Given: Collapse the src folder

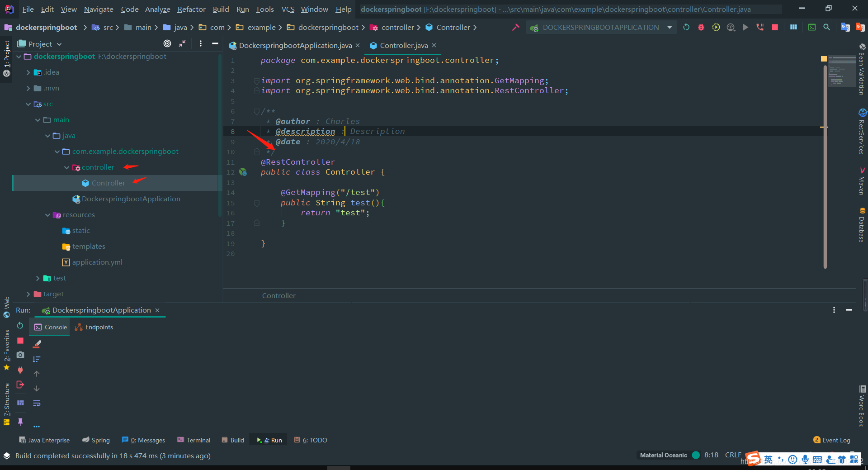Looking at the screenshot, I should coord(28,104).
